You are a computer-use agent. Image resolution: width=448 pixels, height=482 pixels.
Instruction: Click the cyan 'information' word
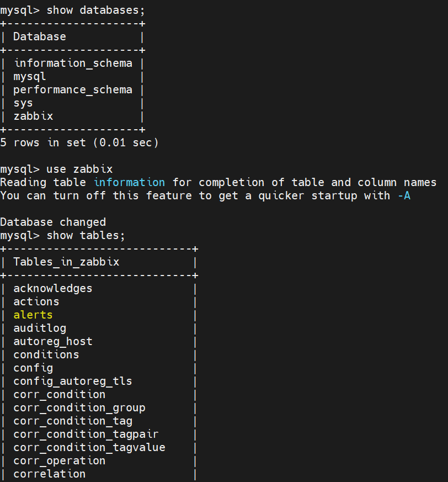(129, 182)
